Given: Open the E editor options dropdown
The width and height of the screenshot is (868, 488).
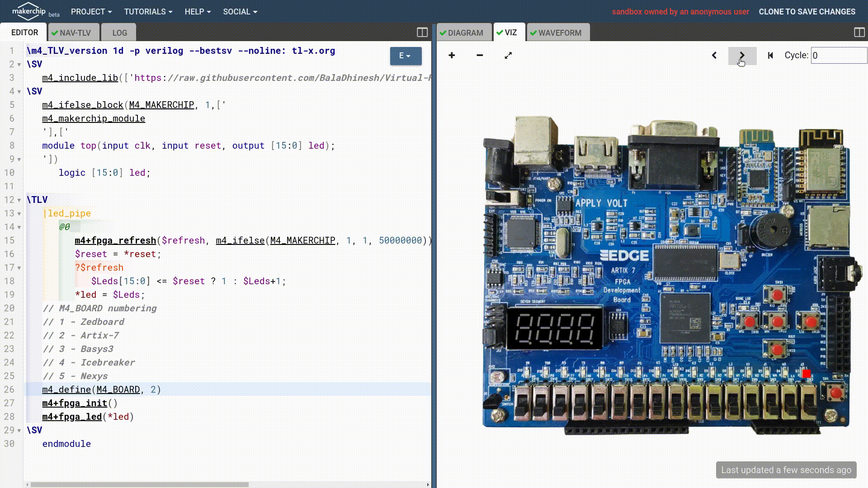Looking at the screenshot, I should coord(405,56).
